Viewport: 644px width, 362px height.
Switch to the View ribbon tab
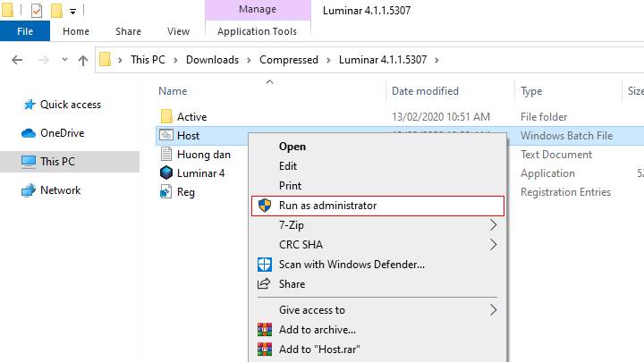178,31
